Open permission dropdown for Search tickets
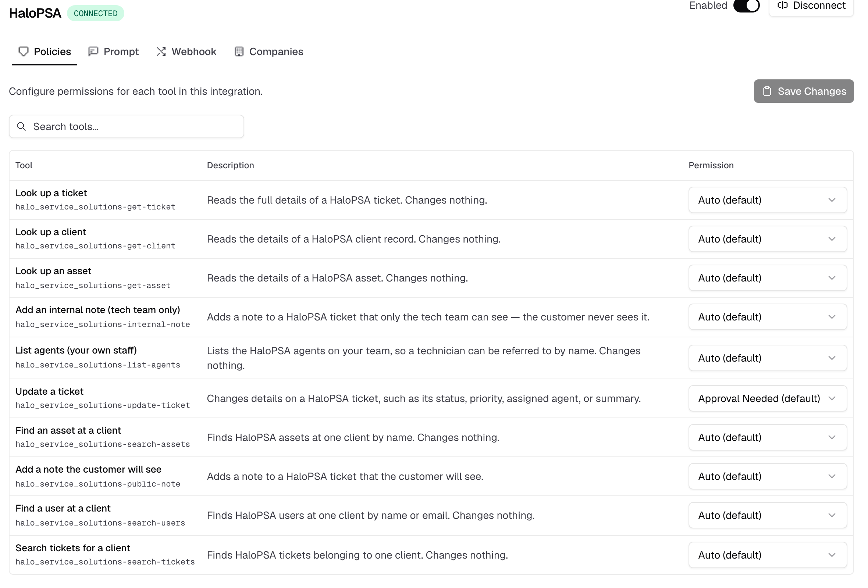 point(768,555)
